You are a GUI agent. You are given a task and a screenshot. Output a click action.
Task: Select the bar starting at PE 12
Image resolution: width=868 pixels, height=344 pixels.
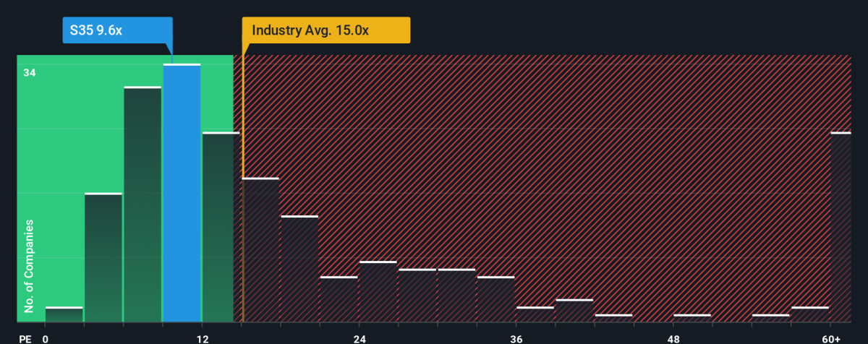(221, 227)
